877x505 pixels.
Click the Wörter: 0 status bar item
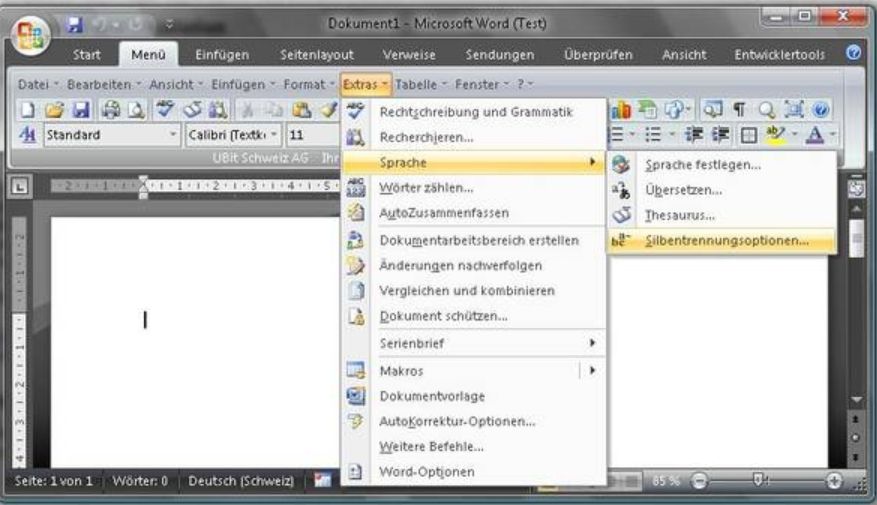point(140,481)
